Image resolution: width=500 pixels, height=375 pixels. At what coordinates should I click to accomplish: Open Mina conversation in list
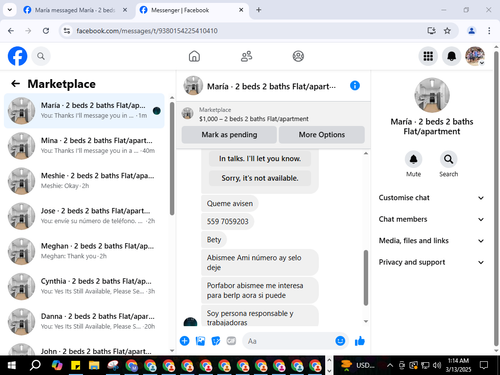click(x=84, y=146)
